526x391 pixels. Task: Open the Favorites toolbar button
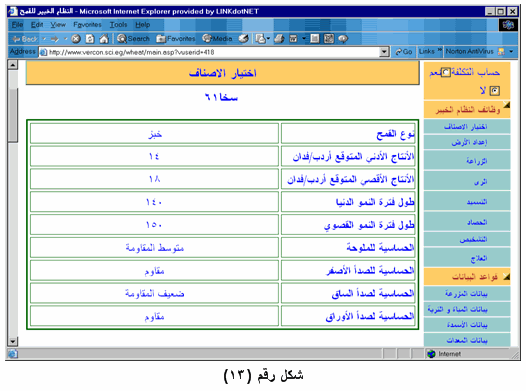pyautogui.click(x=176, y=39)
